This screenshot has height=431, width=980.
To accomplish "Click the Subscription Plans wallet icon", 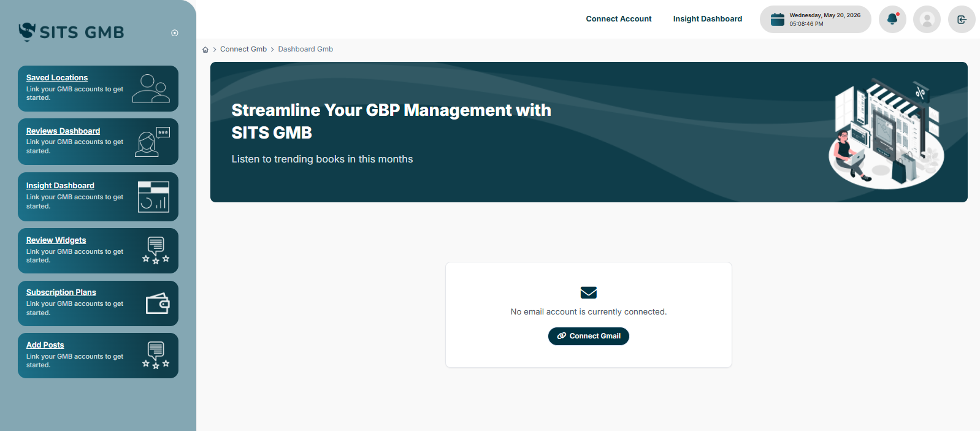I will 158,303.
